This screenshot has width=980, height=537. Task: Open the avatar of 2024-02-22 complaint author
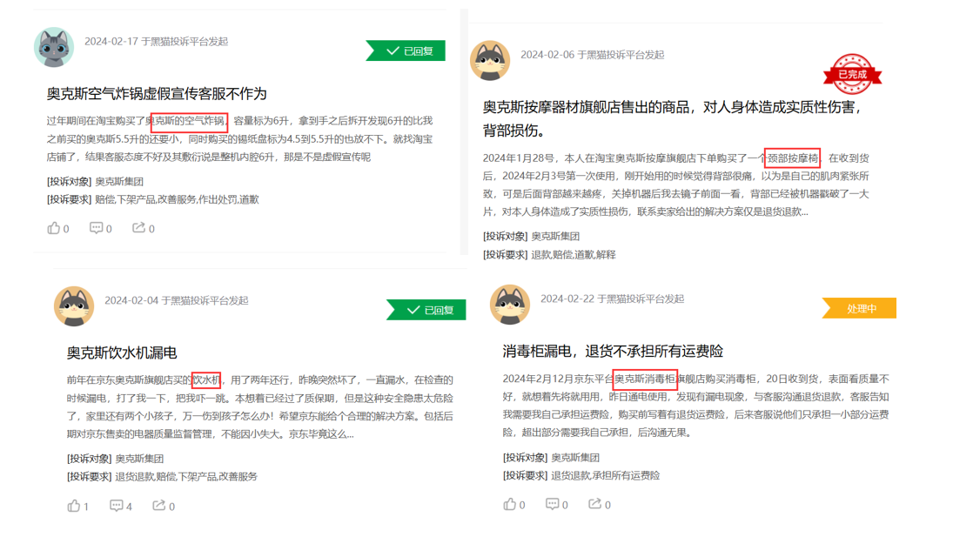pyautogui.click(x=510, y=305)
